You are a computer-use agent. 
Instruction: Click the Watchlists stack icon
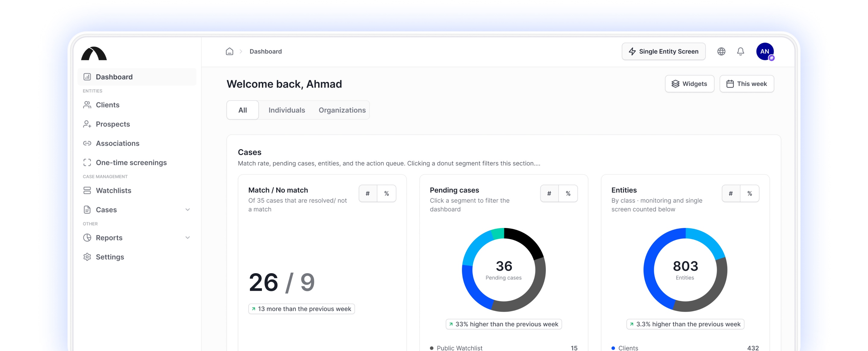[87, 191]
